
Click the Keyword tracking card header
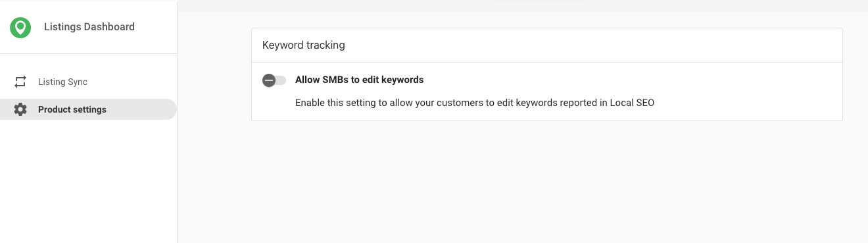(547, 45)
